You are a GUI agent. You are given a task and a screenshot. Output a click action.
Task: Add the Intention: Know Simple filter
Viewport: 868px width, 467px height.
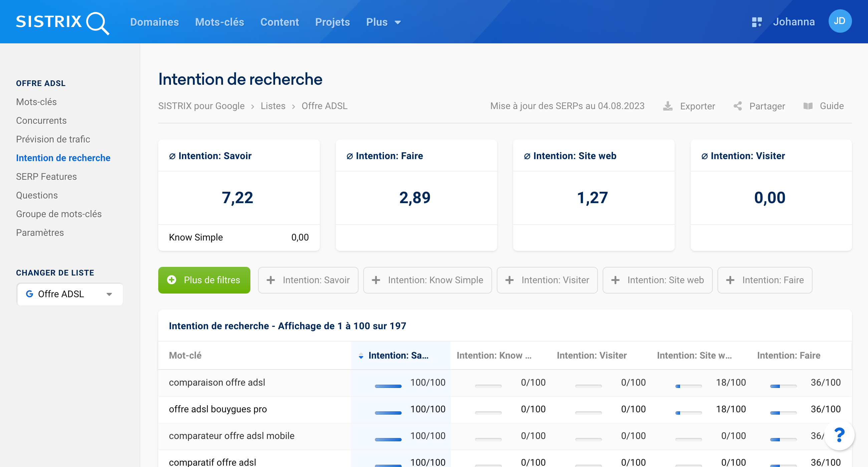[x=427, y=280]
